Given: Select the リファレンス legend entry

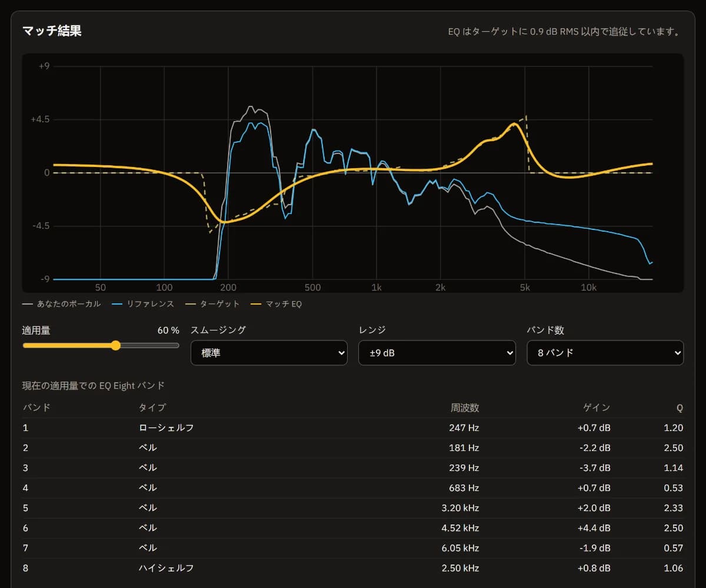Looking at the screenshot, I should (x=143, y=304).
